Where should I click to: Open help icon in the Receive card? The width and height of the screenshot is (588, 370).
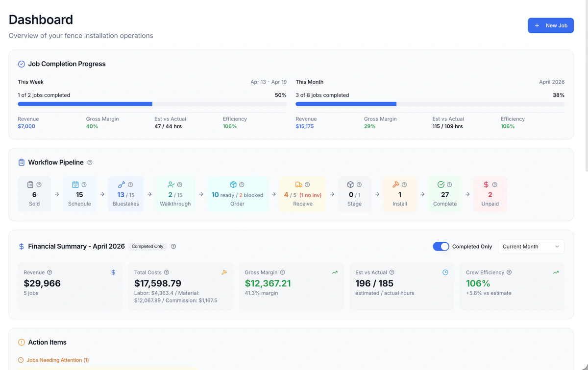tap(307, 185)
